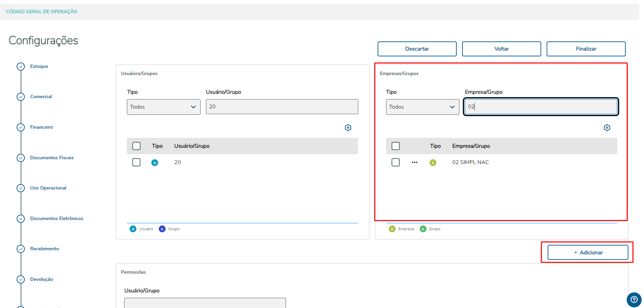Open Empresas/Grupos table settings gear
This screenshot has width=644, height=308.
tap(607, 128)
